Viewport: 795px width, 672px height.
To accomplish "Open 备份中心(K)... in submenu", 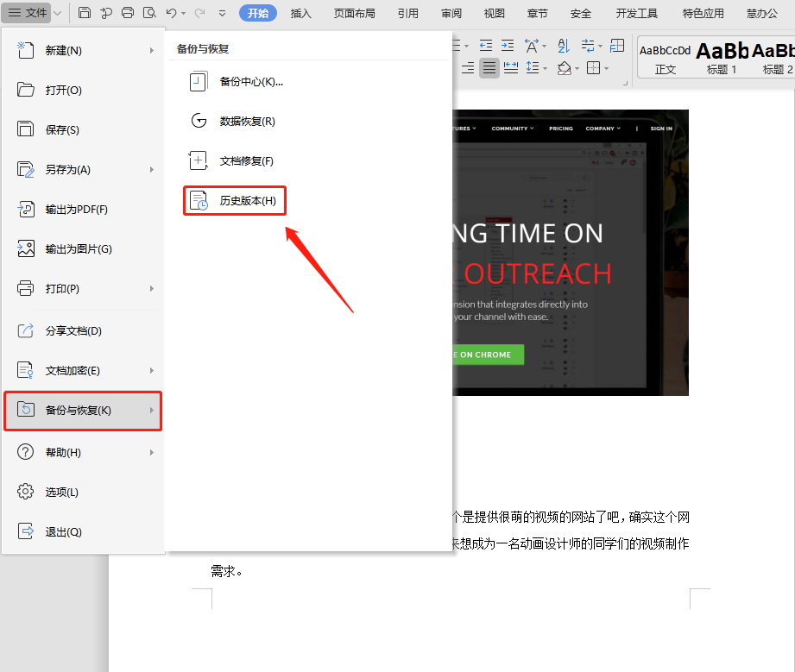I will click(x=236, y=82).
